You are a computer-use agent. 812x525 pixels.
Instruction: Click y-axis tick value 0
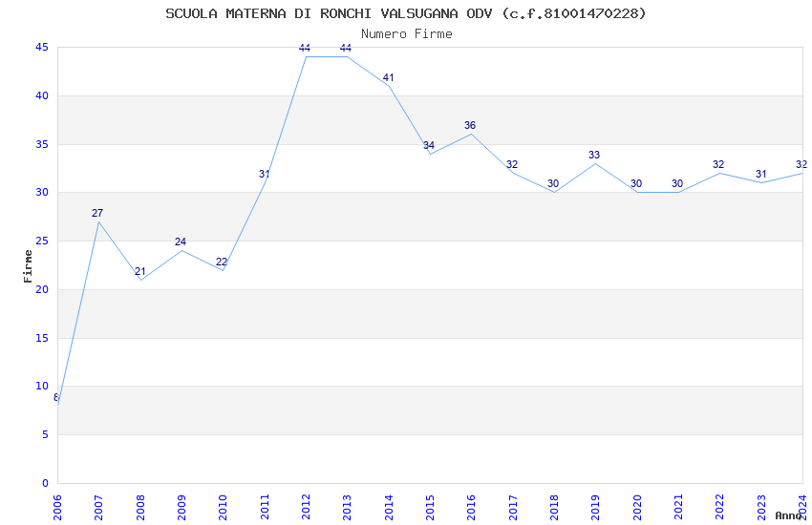tap(46, 483)
